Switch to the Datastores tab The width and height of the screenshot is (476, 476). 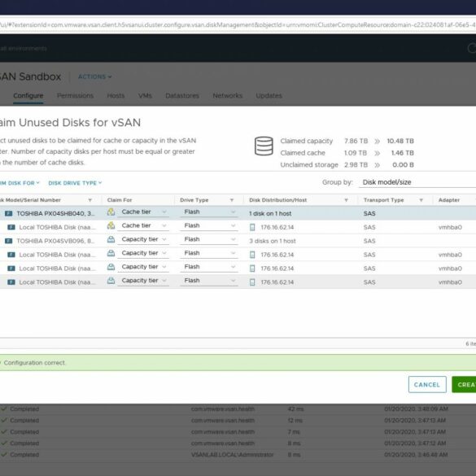tap(182, 96)
